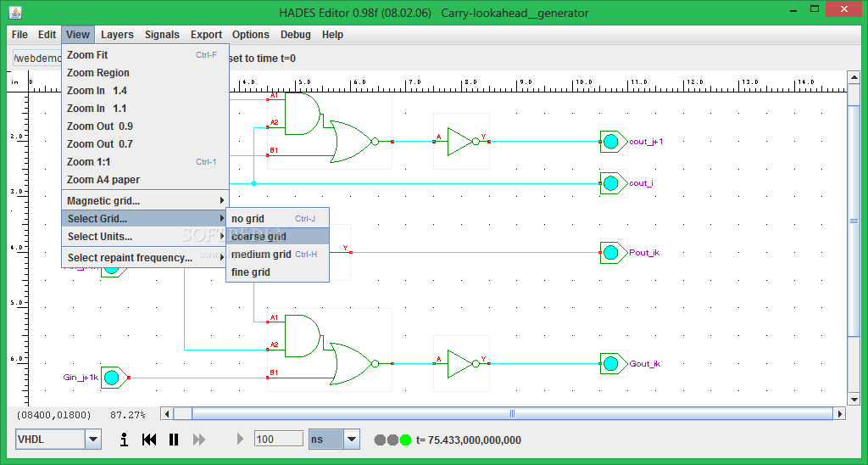Click the cout_j+1 signal label
868x465 pixels.
pyautogui.click(x=646, y=142)
